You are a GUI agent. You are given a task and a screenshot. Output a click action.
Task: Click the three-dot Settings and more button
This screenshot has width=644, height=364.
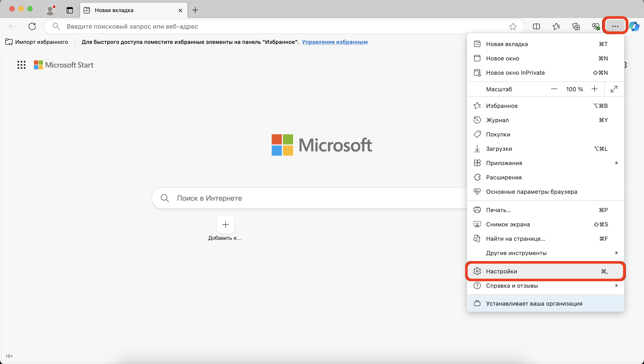click(615, 26)
